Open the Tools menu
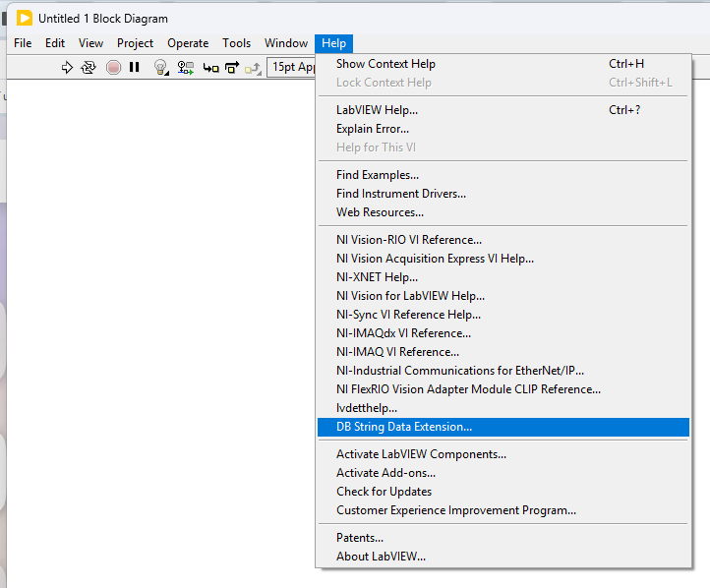The height and width of the screenshot is (588, 710). (236, 43)
